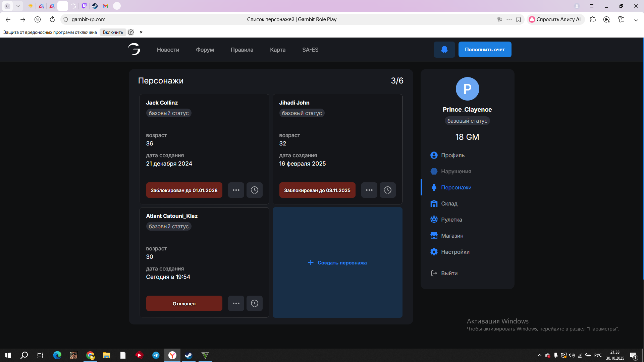Screen dimensions: 644x362
Task: Click Создать персонажа card
Action: click(337, 262)
